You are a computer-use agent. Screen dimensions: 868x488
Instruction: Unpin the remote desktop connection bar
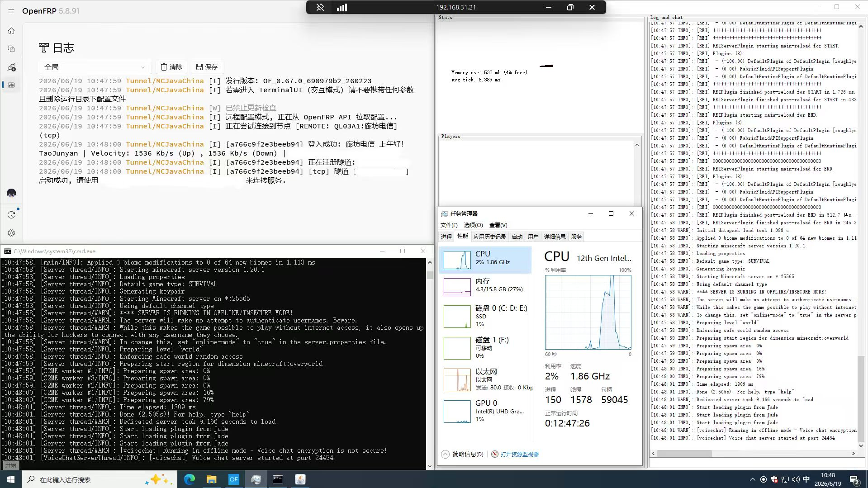[320, 7]
